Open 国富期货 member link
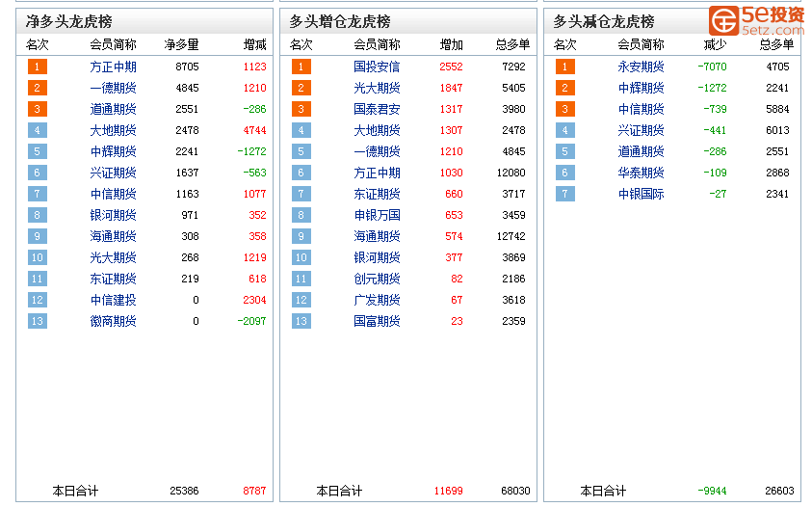 (377, 321)
